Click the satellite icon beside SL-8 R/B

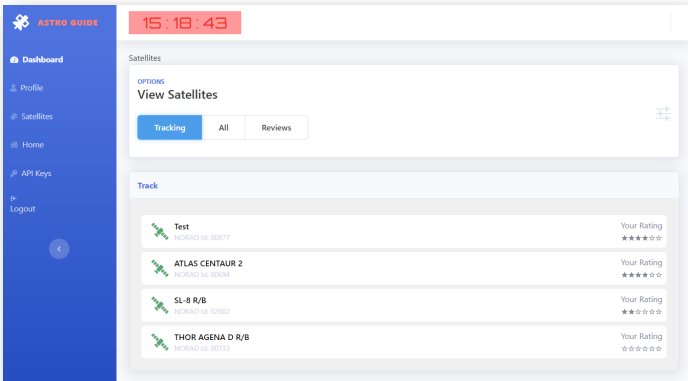coord(160,305)
